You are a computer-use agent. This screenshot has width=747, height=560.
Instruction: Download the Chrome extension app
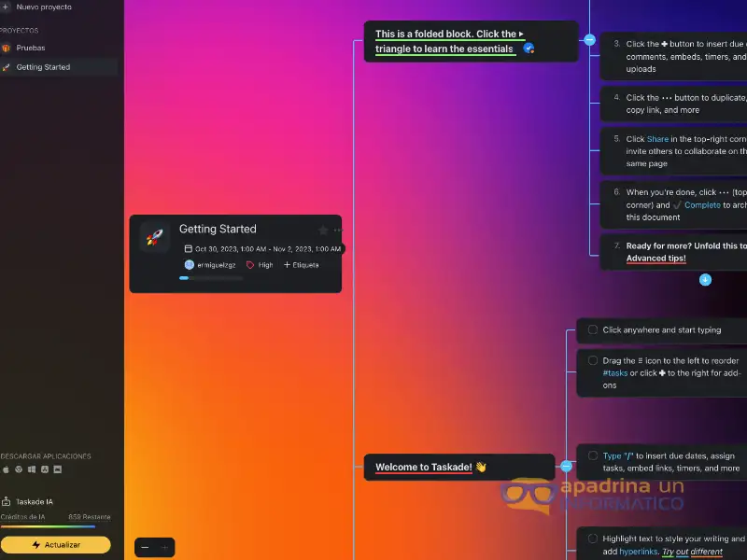click(x=19, y=469)
